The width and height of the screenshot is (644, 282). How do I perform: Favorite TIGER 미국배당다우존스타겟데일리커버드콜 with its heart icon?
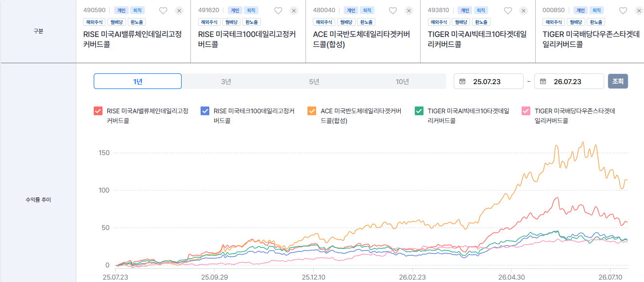click(x=623, y=11)
